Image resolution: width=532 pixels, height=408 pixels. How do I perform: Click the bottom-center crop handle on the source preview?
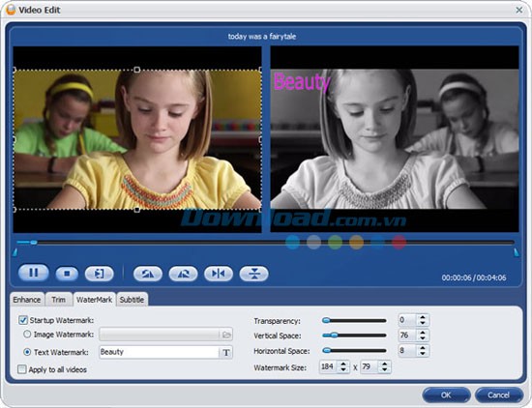(x=136, y=210)
